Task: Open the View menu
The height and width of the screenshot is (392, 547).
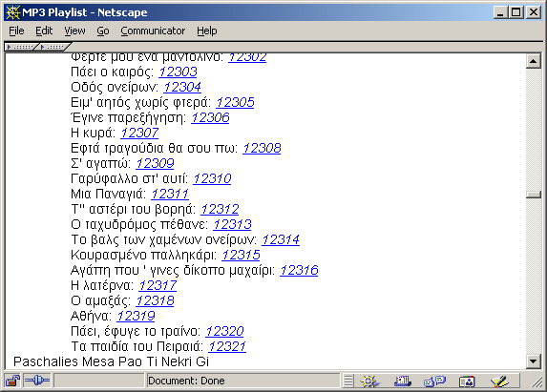Action: pos(74,31)
